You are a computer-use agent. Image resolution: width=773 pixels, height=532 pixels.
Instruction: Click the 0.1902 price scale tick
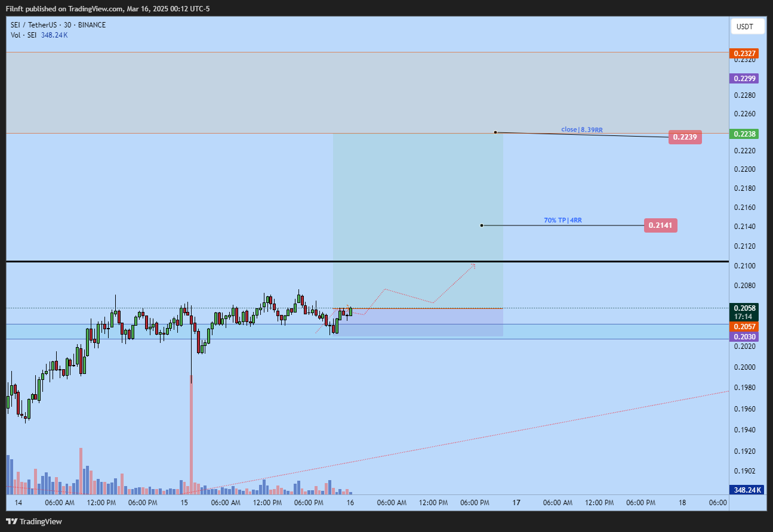pos(744,471)
